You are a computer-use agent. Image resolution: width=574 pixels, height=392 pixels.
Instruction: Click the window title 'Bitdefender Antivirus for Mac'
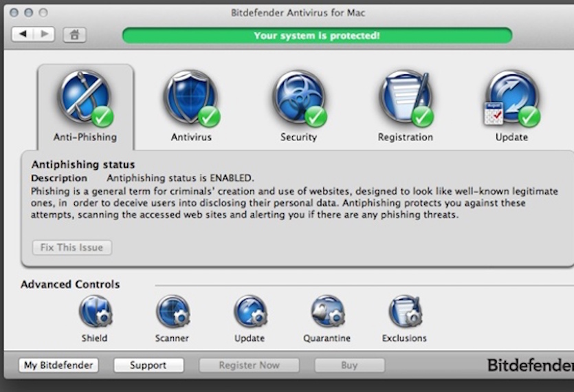click(x=298, y=13)
